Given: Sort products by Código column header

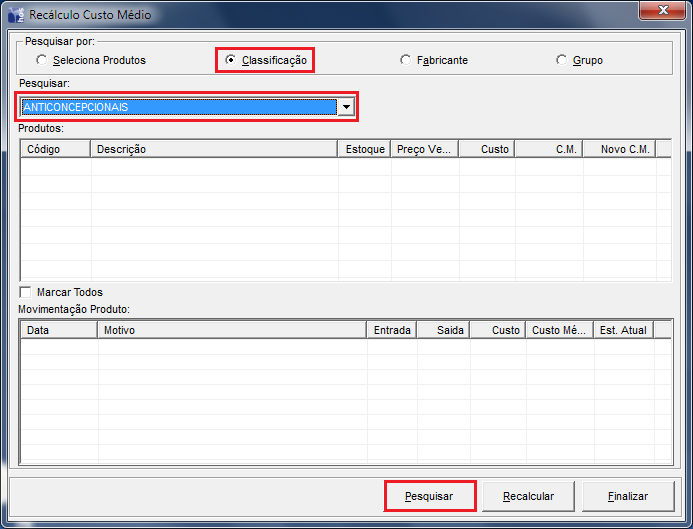Looking at the screenshot, I should point(56,149).
